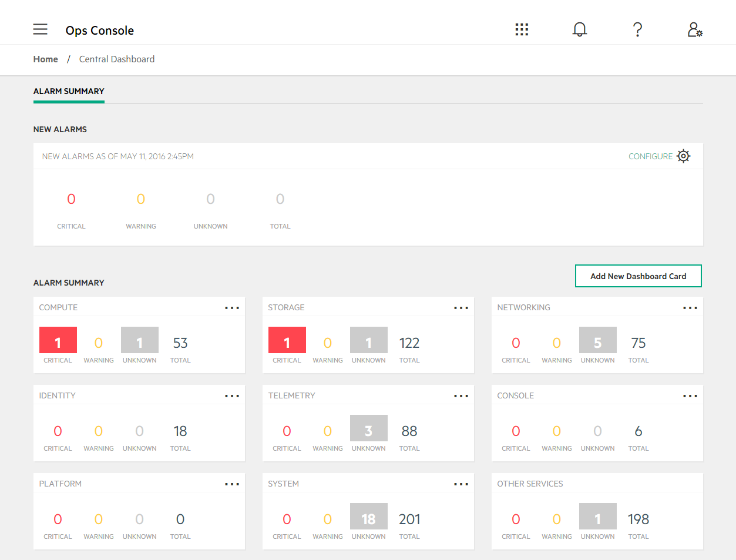Screen dimensions: 736x560
Task: Open the Platform card options menu
Action: click(232, 484)
